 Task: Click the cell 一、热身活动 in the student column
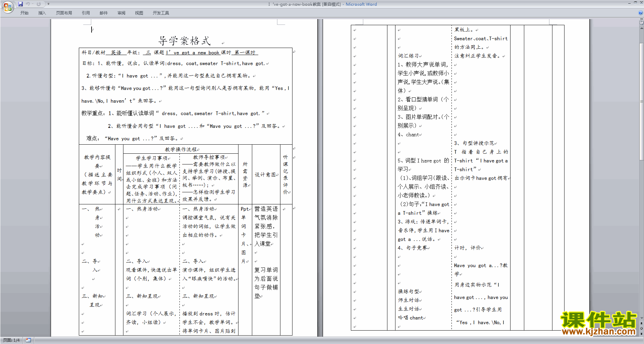[142, 209]
